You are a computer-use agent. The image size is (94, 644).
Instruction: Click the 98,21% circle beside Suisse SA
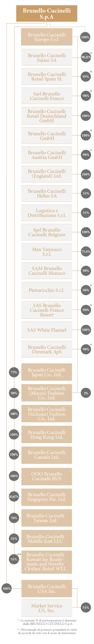tap(86, 57)
